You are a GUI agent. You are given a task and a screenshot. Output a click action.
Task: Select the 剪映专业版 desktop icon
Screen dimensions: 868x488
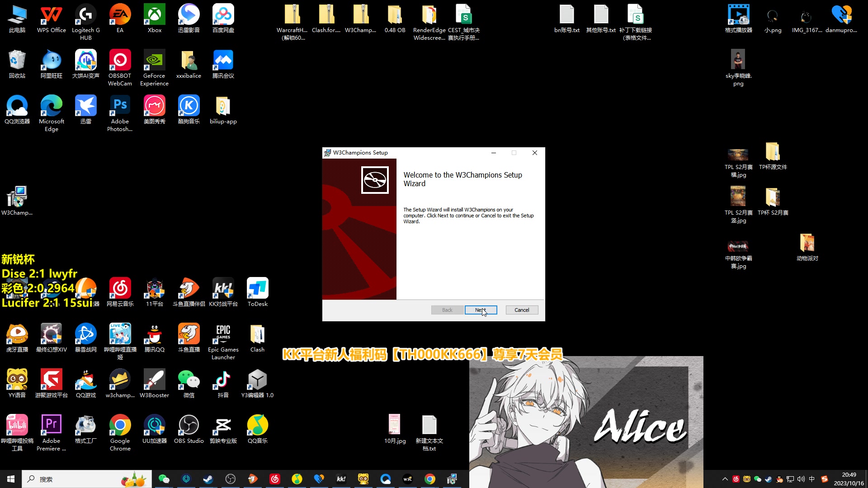point(223,430)
